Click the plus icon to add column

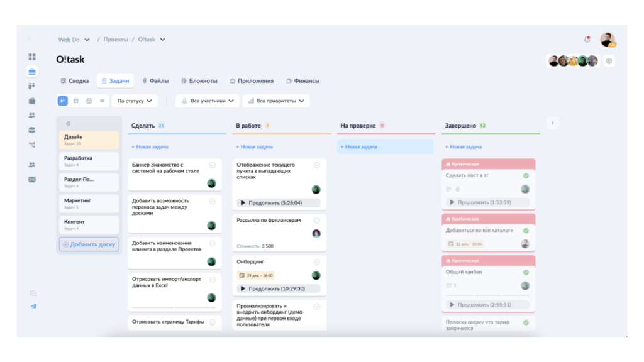552,123
